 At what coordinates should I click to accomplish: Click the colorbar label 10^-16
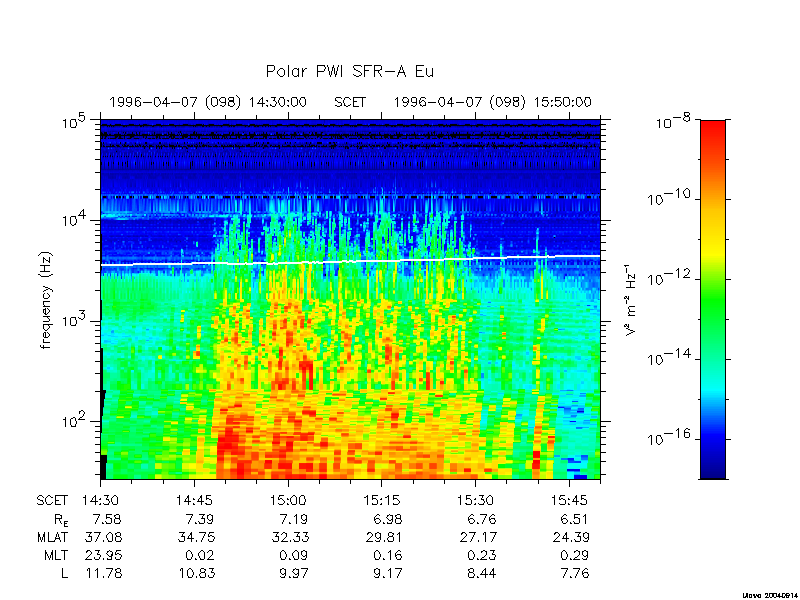tap(670, 437)
